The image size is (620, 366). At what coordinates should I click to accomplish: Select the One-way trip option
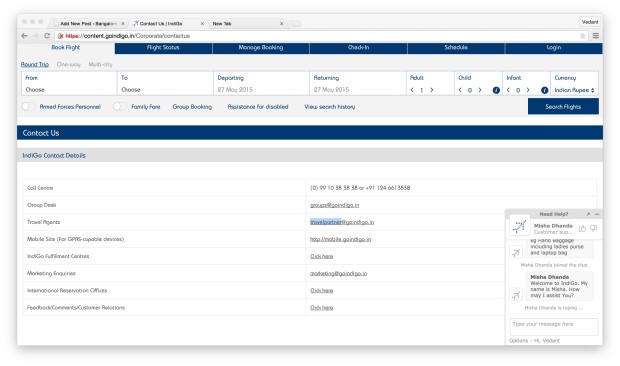[x=68, y=64]
